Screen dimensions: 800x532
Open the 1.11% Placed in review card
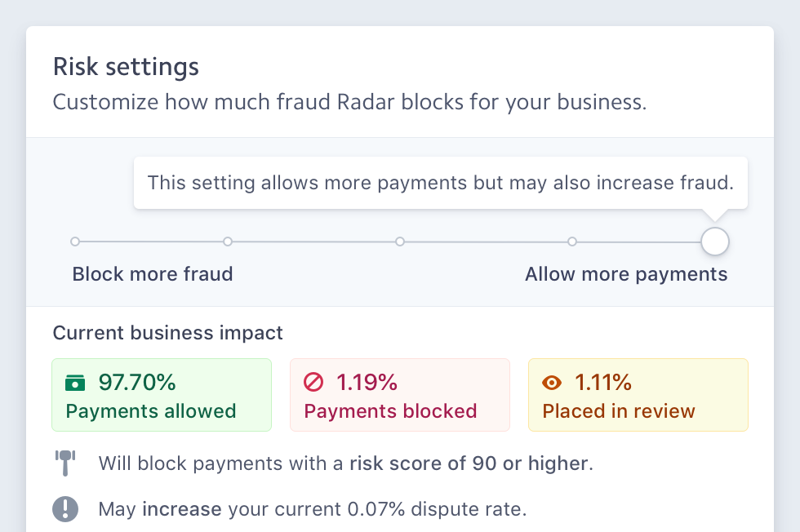click(x=638, y=395)
